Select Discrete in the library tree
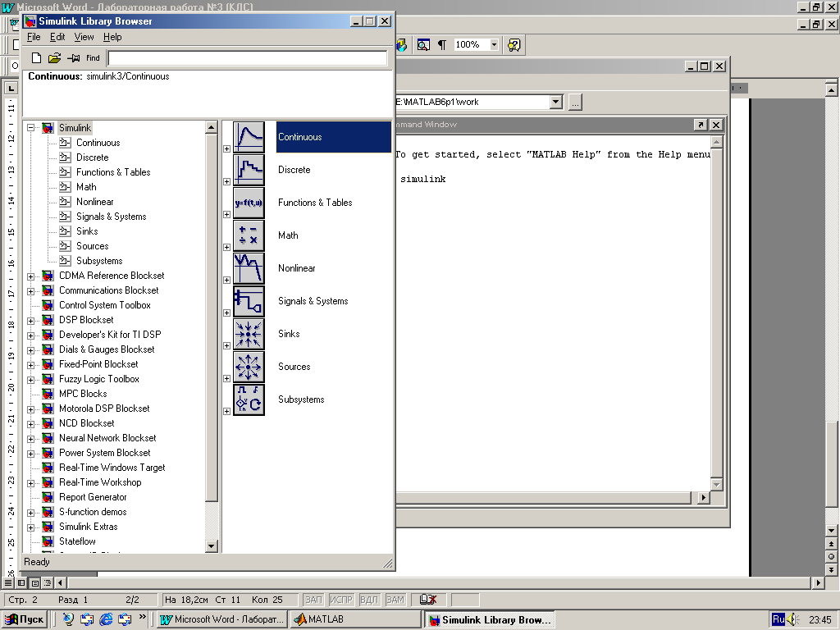 92,157
